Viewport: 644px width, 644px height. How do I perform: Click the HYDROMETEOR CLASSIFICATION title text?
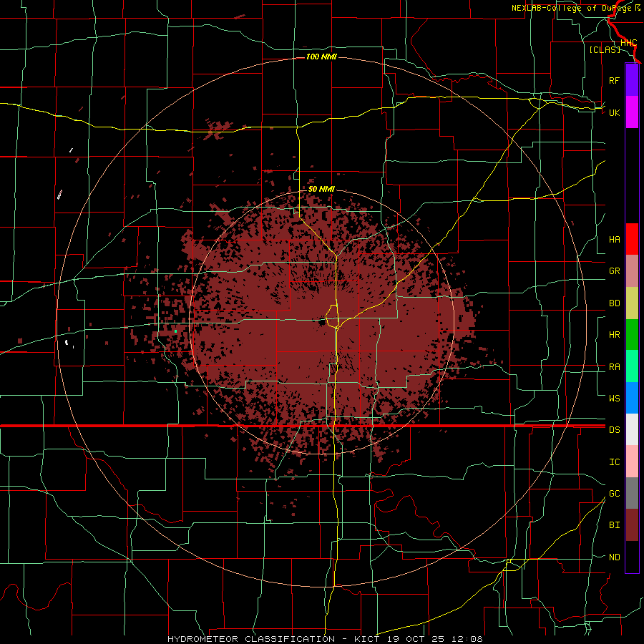[x=251, y=639]
